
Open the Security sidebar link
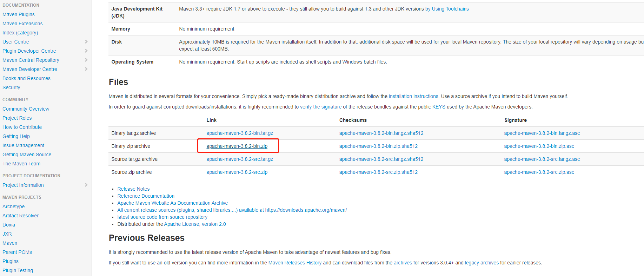11,87
